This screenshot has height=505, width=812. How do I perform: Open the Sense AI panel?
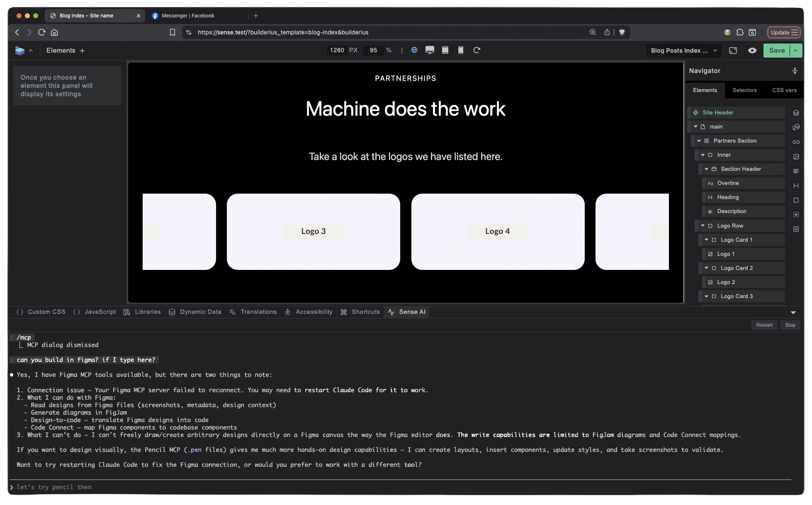tap(412, 312)
